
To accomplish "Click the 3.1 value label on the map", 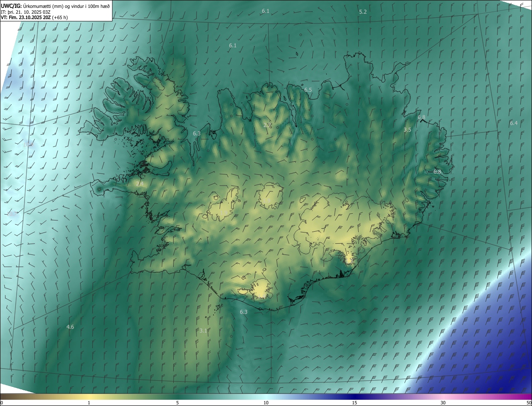I will click(203, 330).
